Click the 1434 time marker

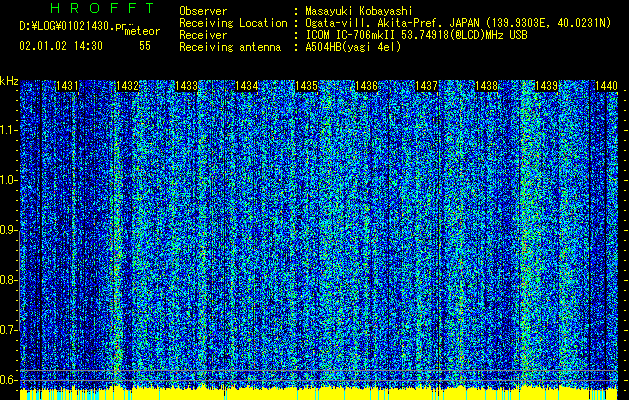tap(247, 86)
